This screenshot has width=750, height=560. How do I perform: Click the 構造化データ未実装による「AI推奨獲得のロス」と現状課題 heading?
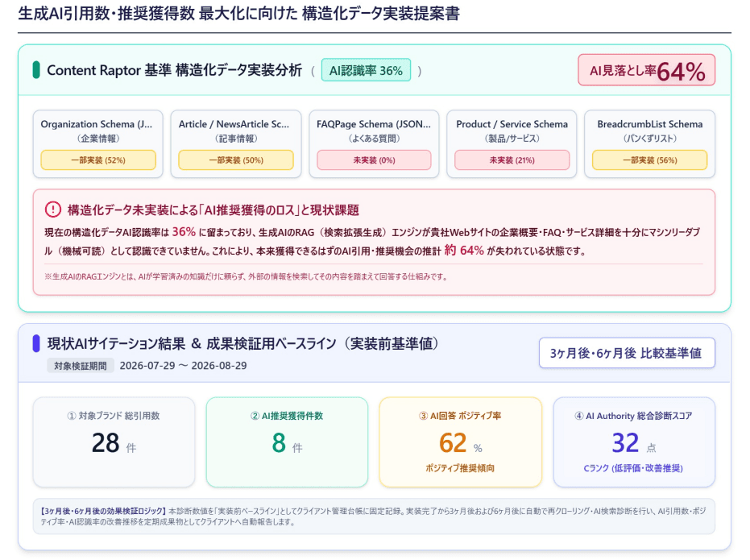pyautogui.click(x=213, y=210)
